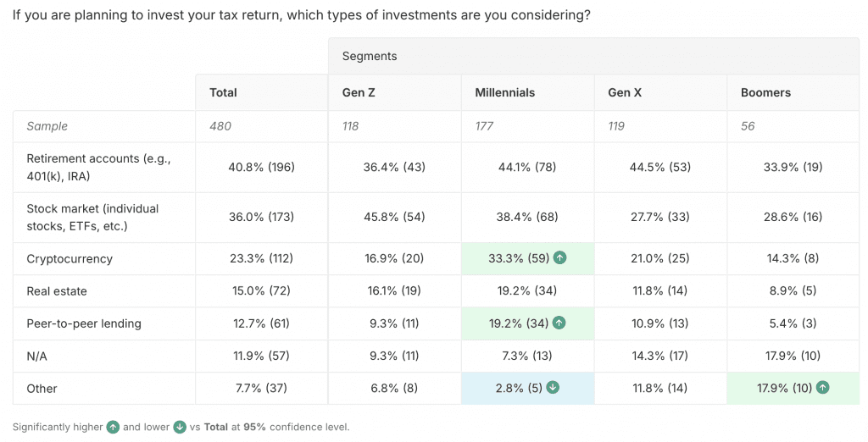Select the Segments header group
868x442 pixels.
370,57
